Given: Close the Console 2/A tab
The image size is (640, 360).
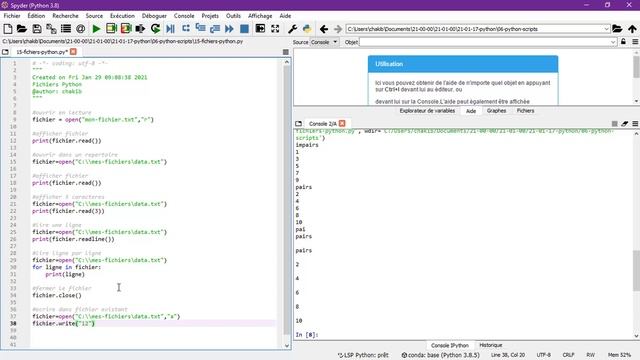Looking at the screenshot, I should pyautogui.click(x=342, y=124).
